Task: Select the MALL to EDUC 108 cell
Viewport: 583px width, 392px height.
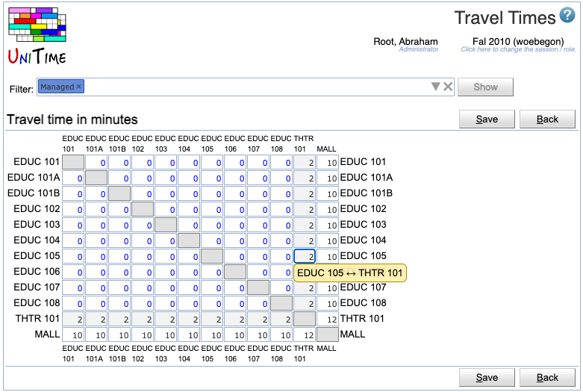Action: point(281,335)
